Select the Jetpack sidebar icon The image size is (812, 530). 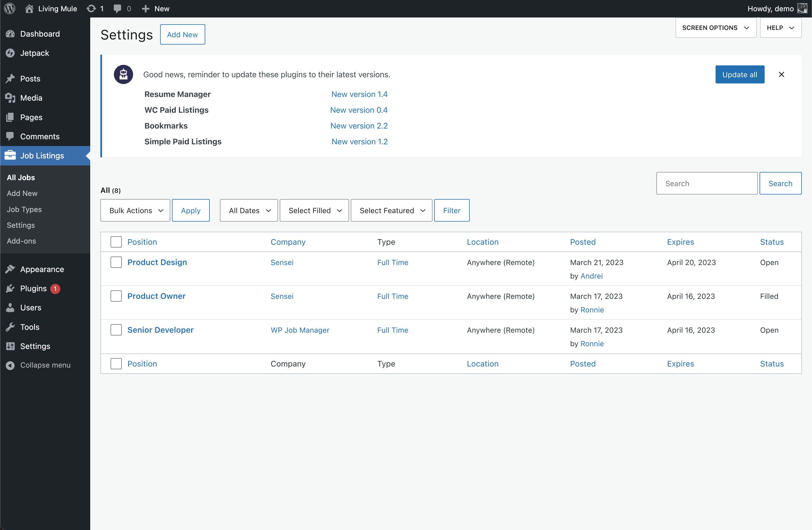tap(10, 53)
